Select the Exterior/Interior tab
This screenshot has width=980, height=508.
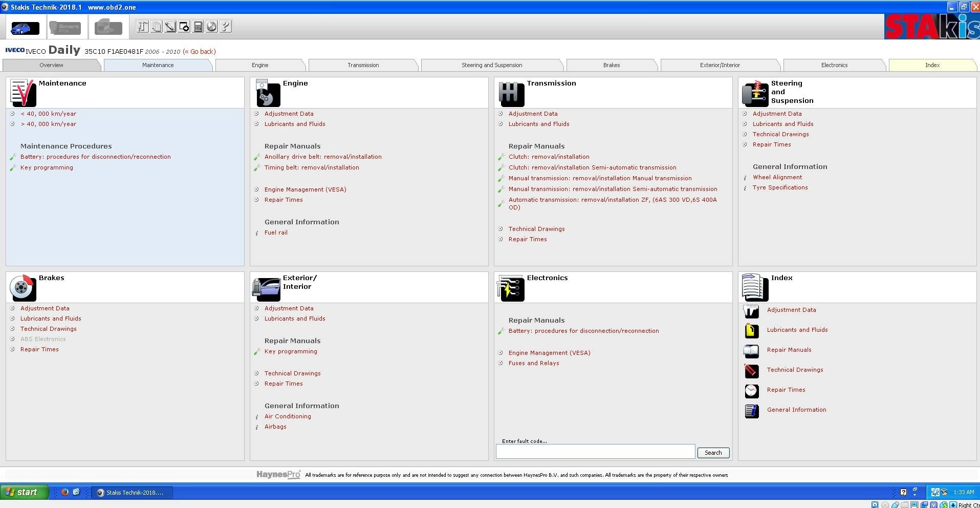720,65
